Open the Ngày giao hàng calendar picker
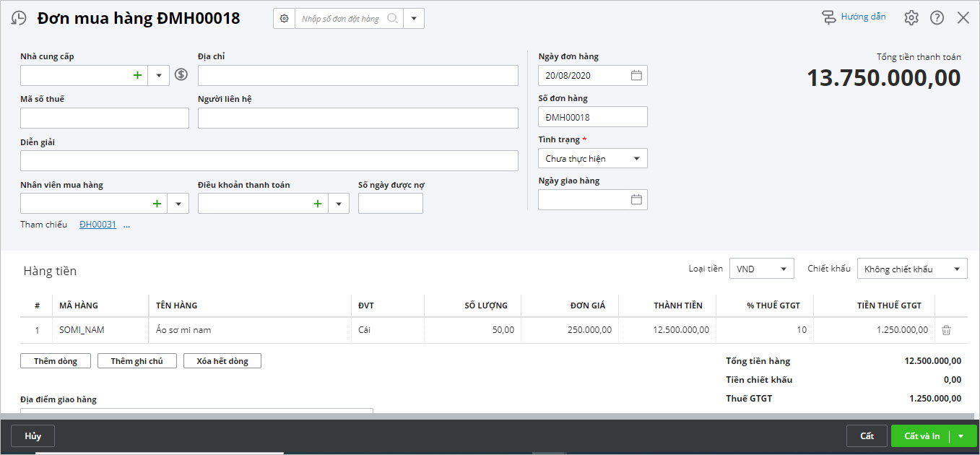This screenshot has width=980, height=455. coord(636,199)
